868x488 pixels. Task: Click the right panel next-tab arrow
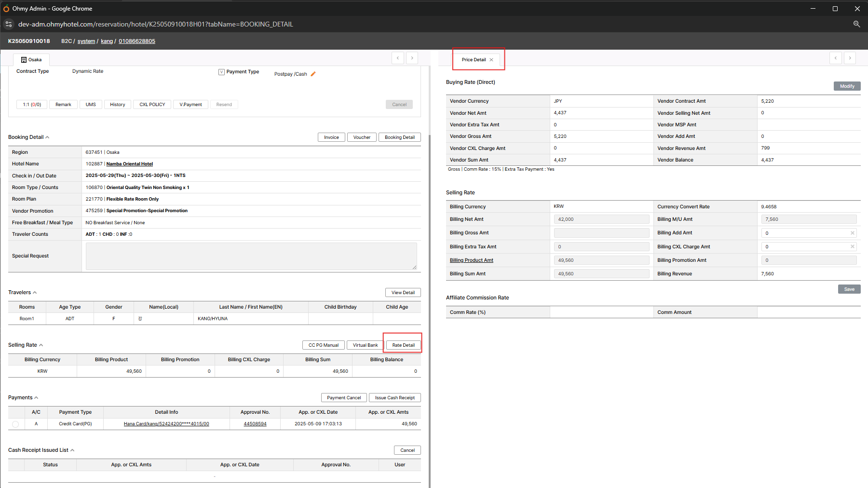tap(850, 58)
